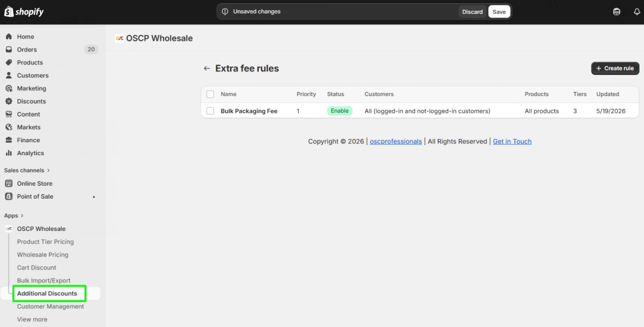
Task: Click the Products tag icon
Action: (9, 62)
